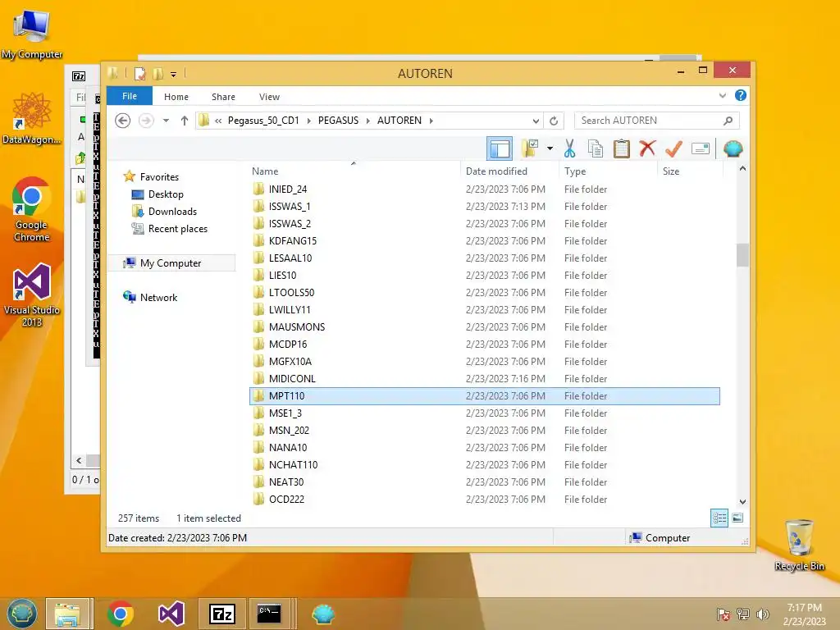This screenshot has height=630, width=840.
Task: Select Downloads in navigation pane
Action: tap(172, 212)
